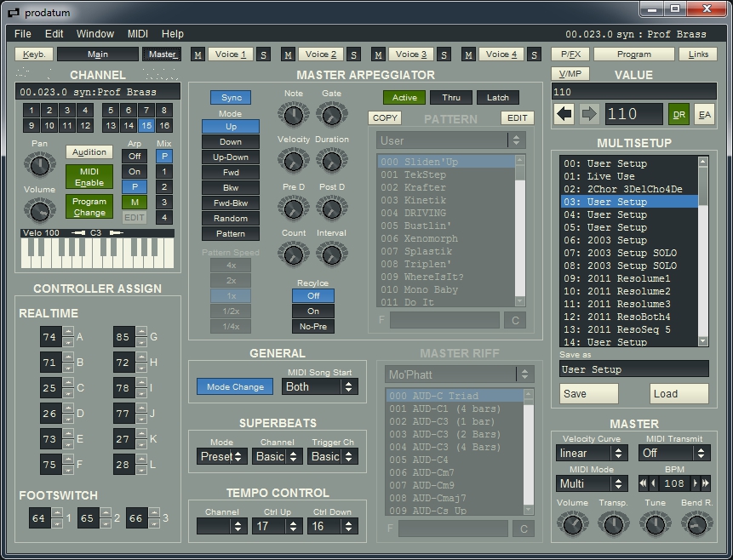Mute Voice 2 with its M button
The width and height of the screenshot is (733, 560).
(288, 54)
